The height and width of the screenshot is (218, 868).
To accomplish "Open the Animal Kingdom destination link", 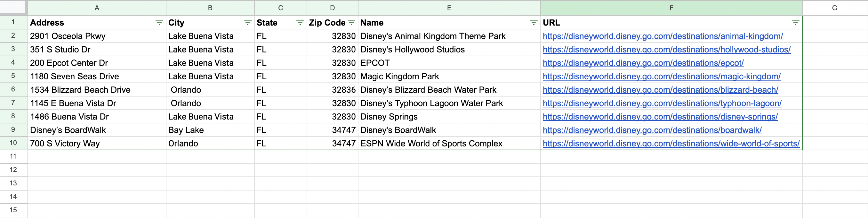I will click(663, 36).
